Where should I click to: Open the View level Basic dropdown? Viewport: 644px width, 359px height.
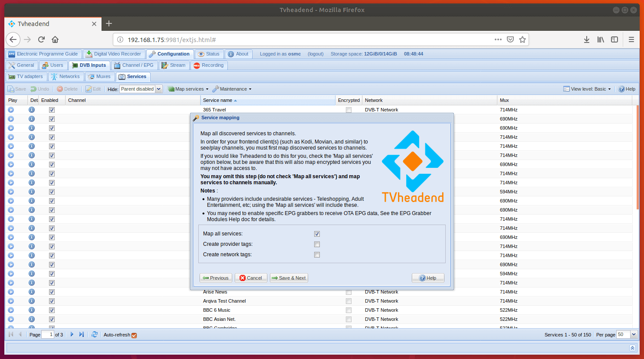(x=587, y=89)
